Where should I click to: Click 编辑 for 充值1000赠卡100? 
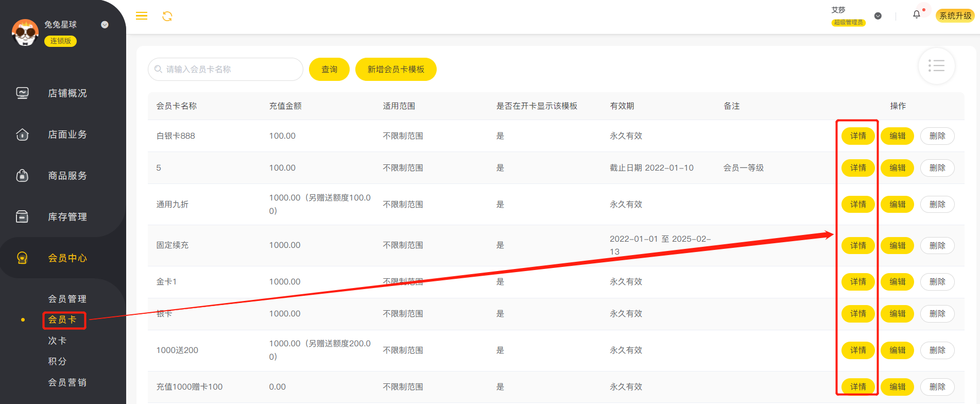[897, 387]
